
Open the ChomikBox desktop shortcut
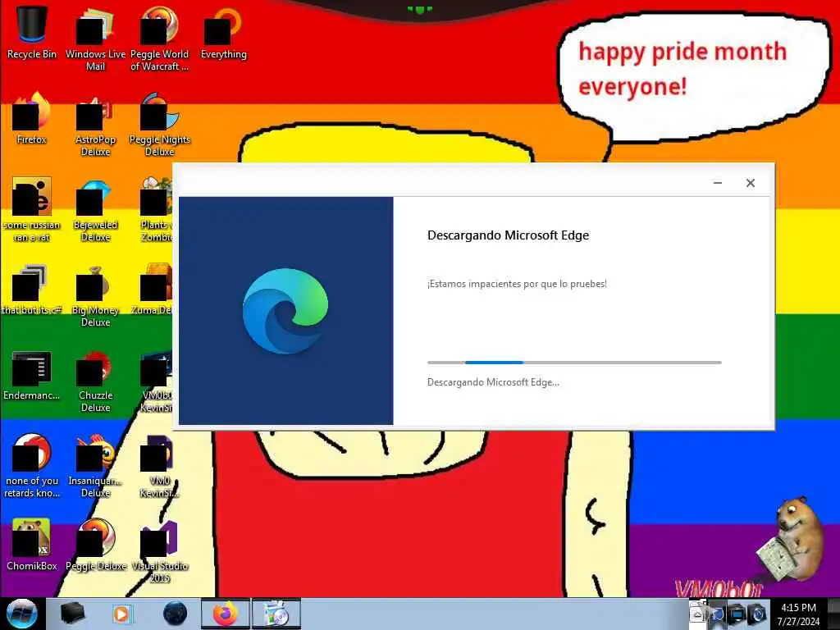(32, 544)
